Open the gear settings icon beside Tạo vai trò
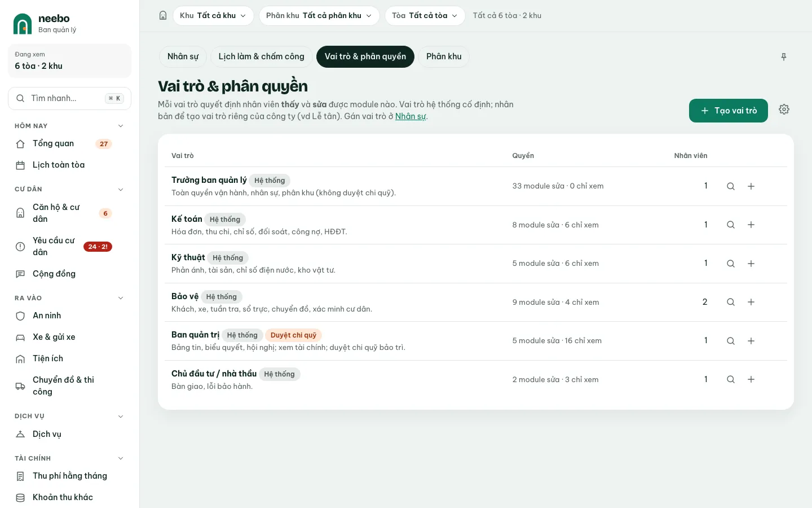This screenshot has height=508, width=812. pyautogui.click(x=784, y=110)
